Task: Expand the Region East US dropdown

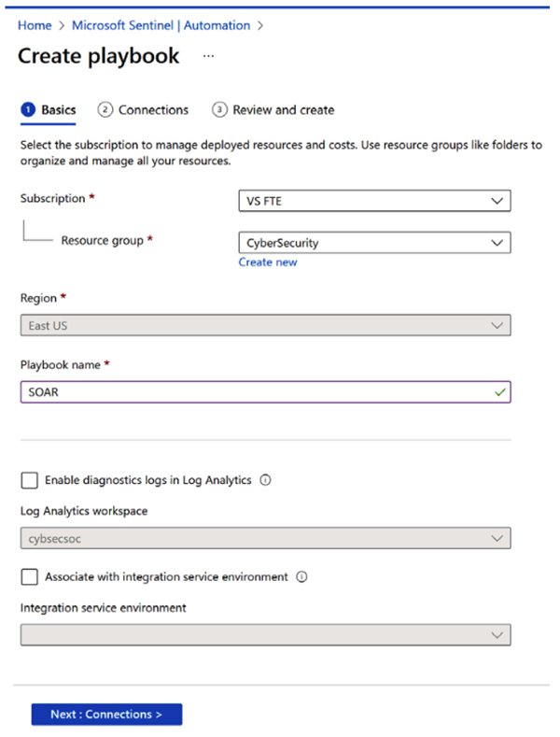Action: coord(265,325)
